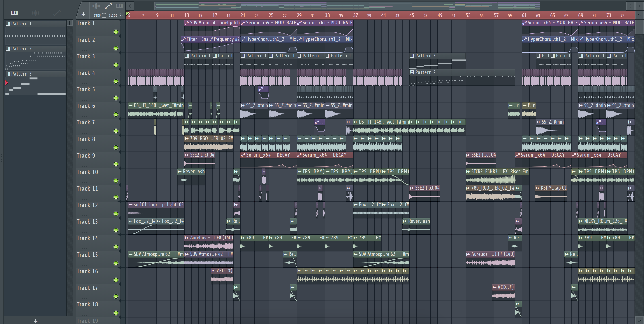Select the Track 17 header label

pyautogui.click(x=87, y=288)
